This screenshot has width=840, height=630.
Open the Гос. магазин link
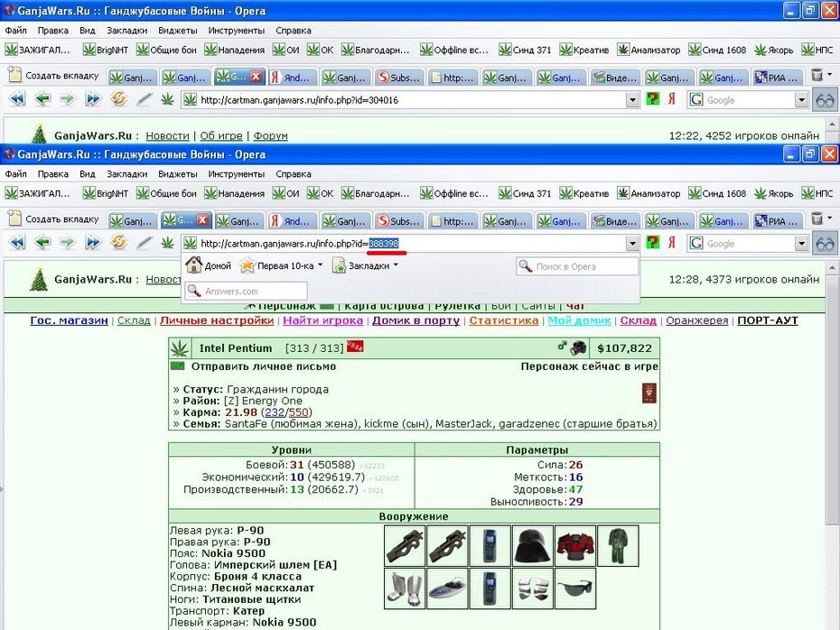[70, 320]
